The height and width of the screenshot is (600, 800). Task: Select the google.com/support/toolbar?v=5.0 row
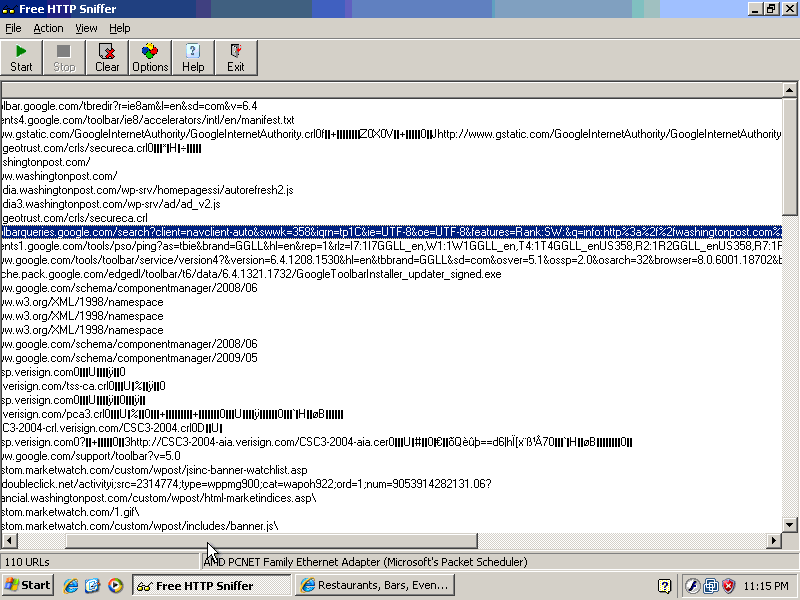391,456
